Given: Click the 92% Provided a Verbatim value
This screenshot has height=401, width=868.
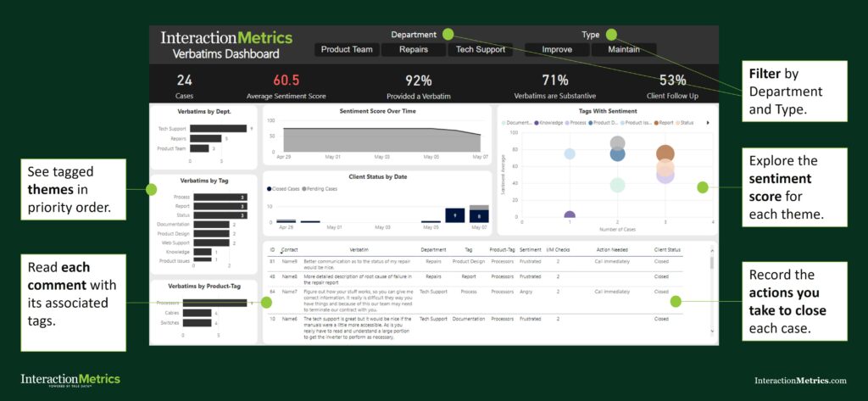Looking at the screenshot, I should click(x=419, y=81).
